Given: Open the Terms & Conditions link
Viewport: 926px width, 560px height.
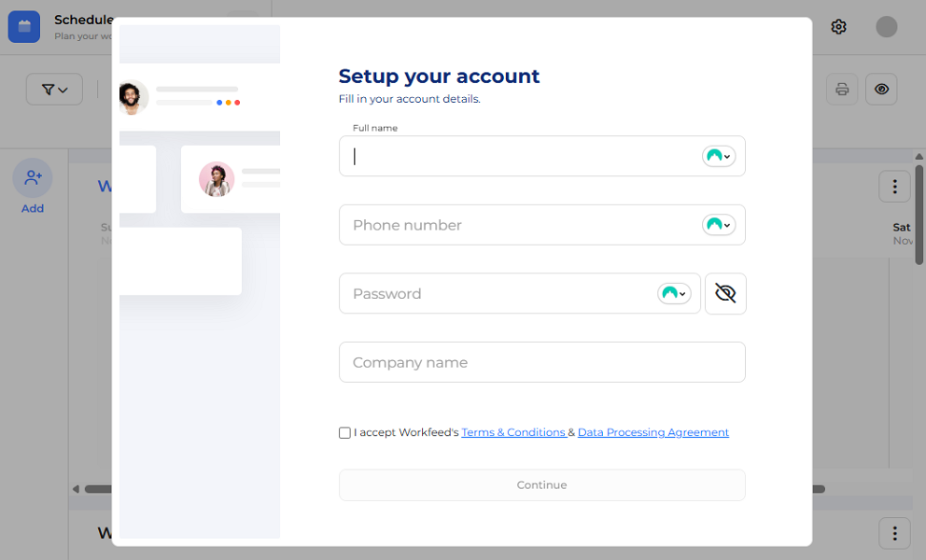Looking at the screenshot, I should tap(513, 432).
